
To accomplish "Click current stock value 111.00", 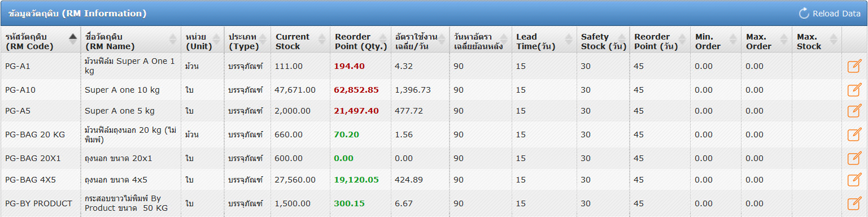I will 289,66.
